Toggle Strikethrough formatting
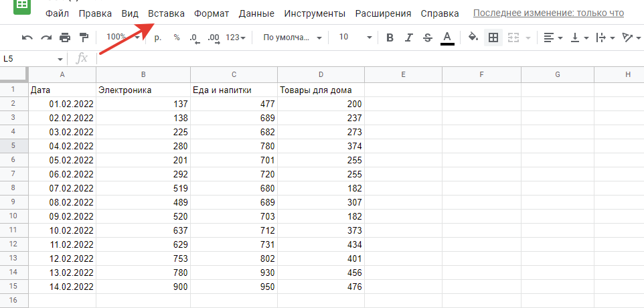Screen dimensions: 644x308 pos(428,37)
